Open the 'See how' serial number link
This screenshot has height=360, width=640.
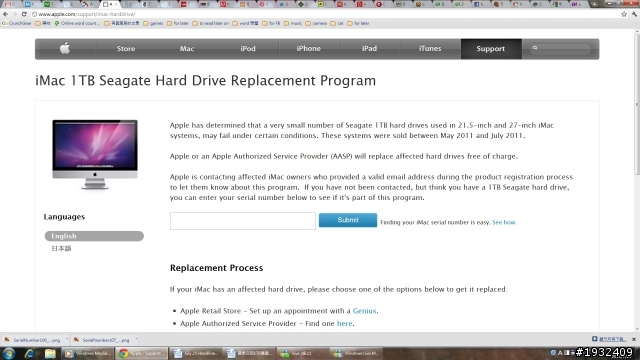[504, 222]
